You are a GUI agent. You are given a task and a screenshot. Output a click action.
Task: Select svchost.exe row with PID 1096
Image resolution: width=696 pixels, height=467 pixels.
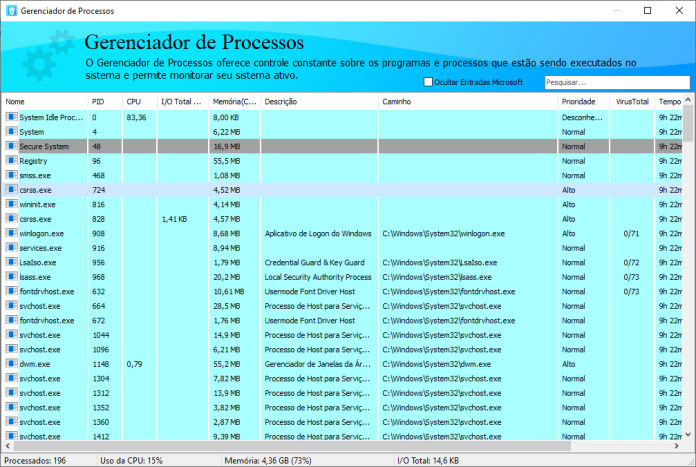[x=342, y=349]
